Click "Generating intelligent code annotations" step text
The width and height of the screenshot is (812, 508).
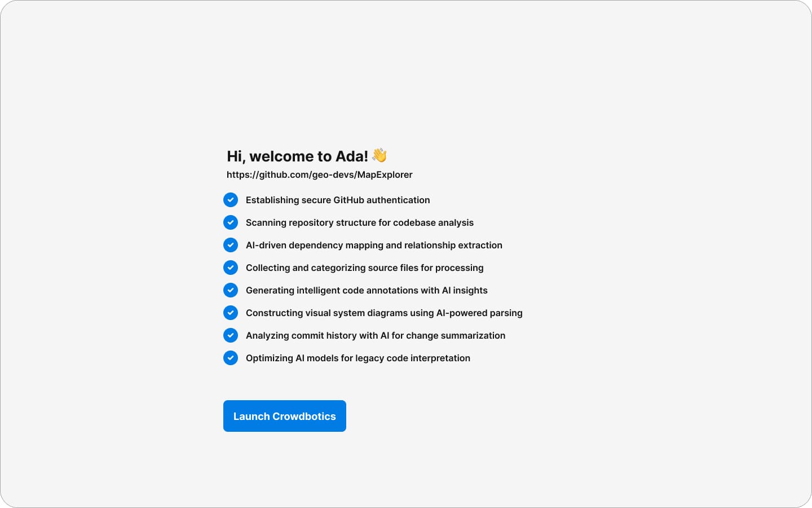pos(367,291)
